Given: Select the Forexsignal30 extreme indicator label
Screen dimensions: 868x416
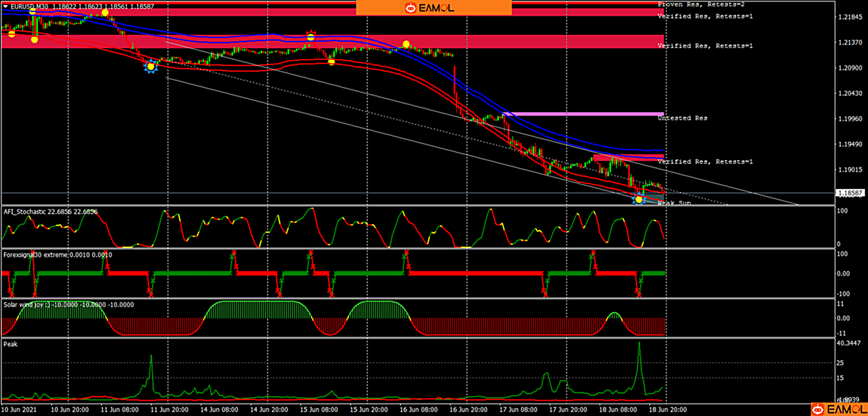Looking at the screenshot, I should point(58,255).
